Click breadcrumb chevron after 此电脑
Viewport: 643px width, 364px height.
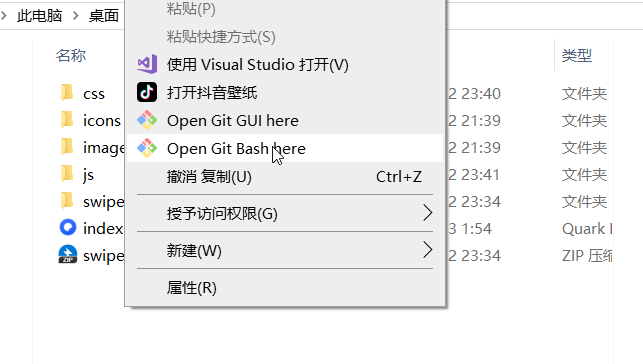(x=75, y=16)
